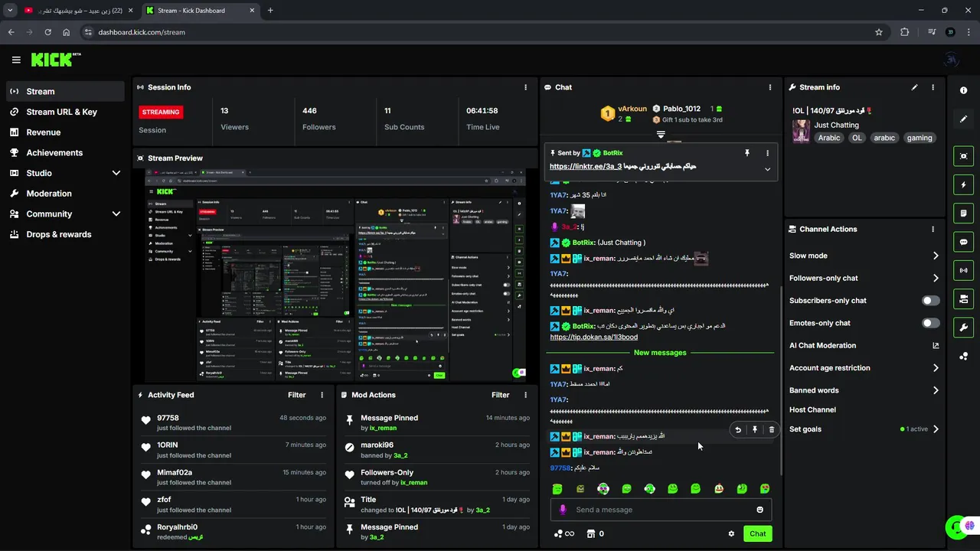
Task: Open Slow mode options chevron
Action: pyautogui.click(x=936, y=256)
